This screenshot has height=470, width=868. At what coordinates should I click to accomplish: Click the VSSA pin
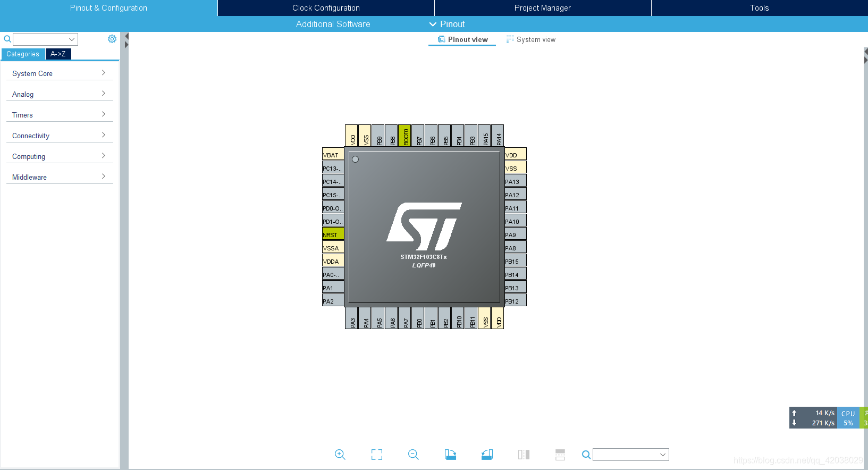(333, 247)
